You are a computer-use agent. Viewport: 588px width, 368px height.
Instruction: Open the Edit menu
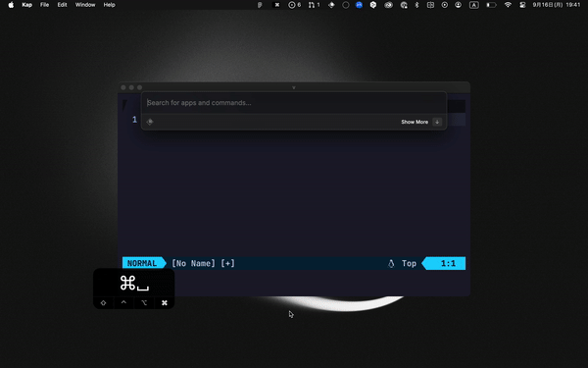click(x=63, y=5)
